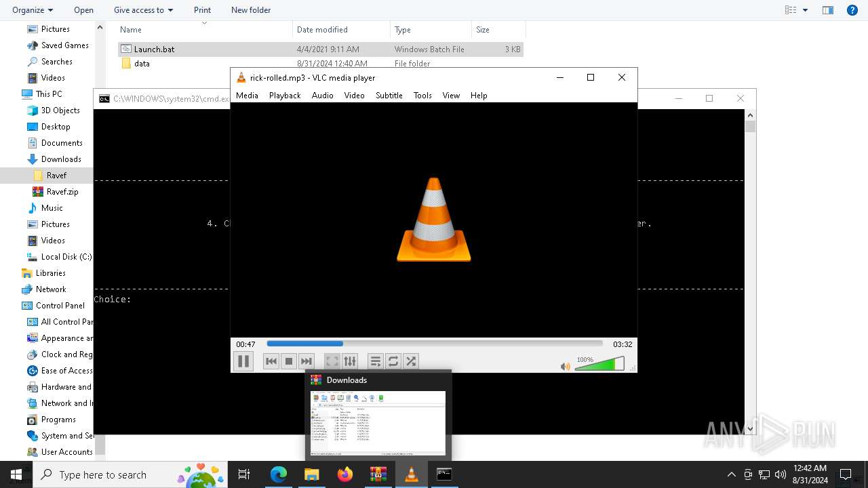Open VLC extended settings equalizer button
Screen dimensions: 868x488
[350, 361]
